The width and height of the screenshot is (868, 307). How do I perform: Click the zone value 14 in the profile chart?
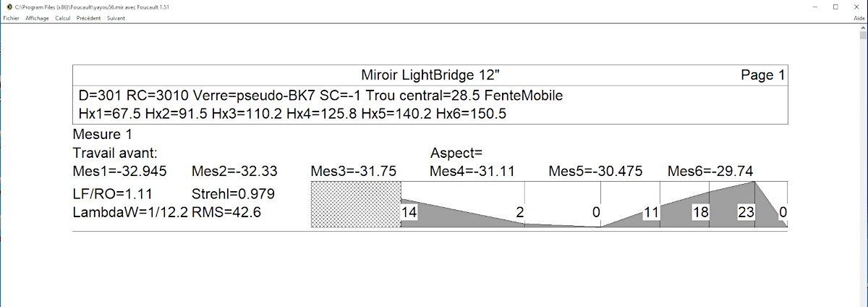[409, 212]
